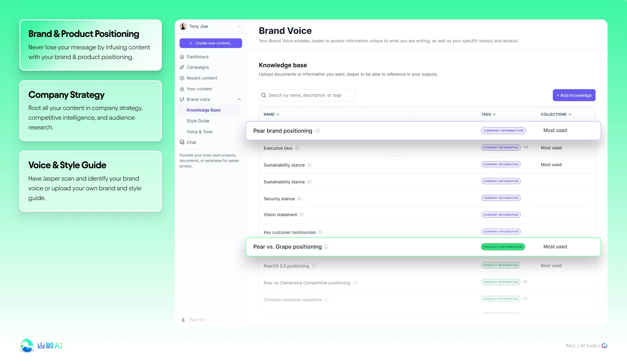
Task: Click the Add knowledge button
Action: tap(574, 95)
